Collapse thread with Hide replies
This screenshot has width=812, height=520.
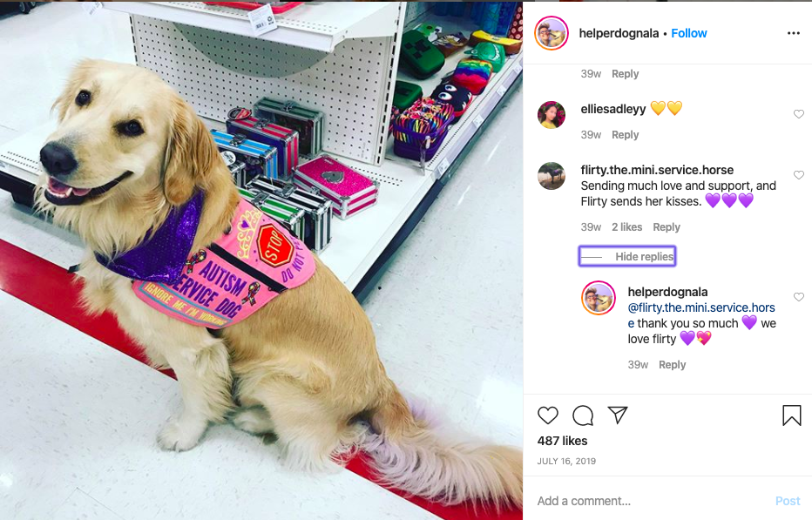[627, 256]
